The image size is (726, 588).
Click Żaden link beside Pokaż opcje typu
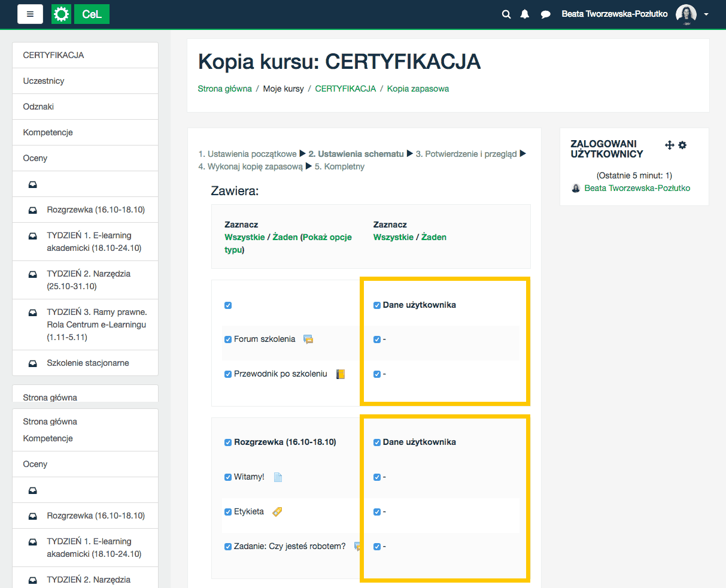[285, 237]
